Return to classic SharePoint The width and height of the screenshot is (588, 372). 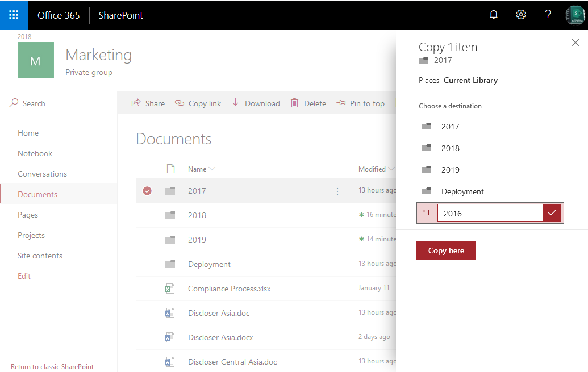point(52,366)
